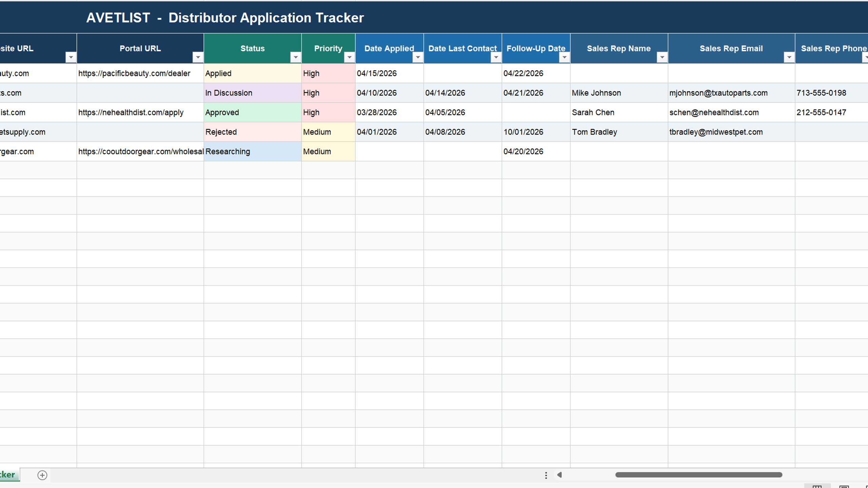Open the Sales Rep Name filter arrow
The image size is (868, 488).
[662, 57]
